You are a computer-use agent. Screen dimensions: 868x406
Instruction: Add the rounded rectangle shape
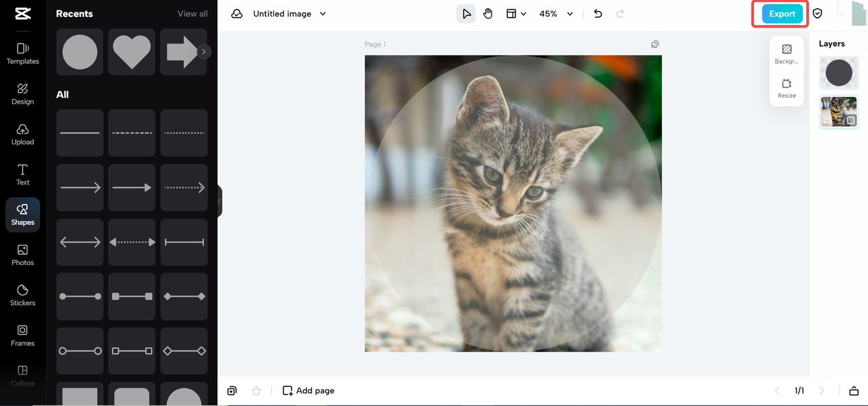point(132,394)
